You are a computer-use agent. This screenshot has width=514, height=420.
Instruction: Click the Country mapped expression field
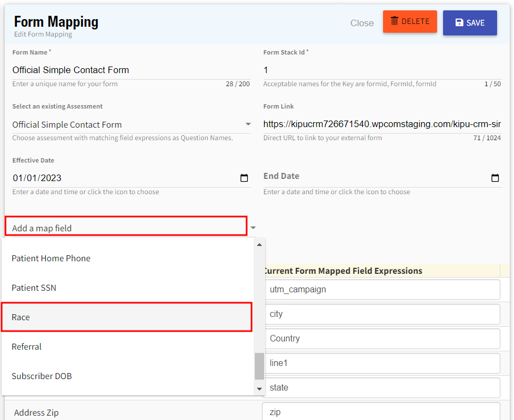[x=381, y=339]
